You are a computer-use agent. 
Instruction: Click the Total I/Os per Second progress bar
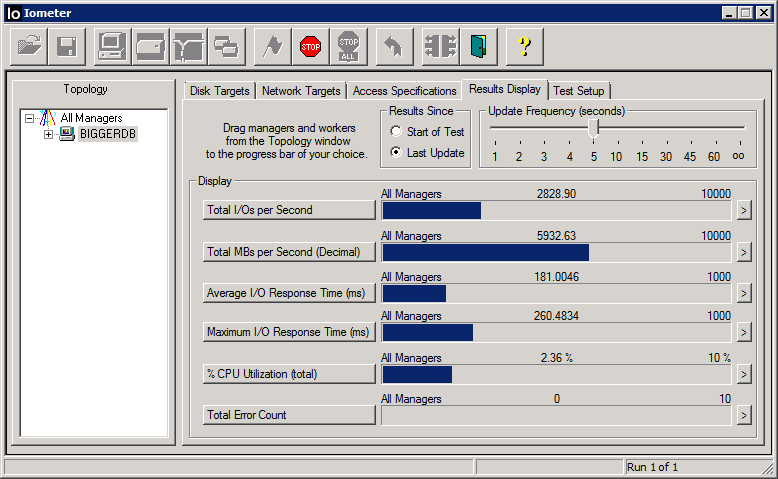click(556, 210)
